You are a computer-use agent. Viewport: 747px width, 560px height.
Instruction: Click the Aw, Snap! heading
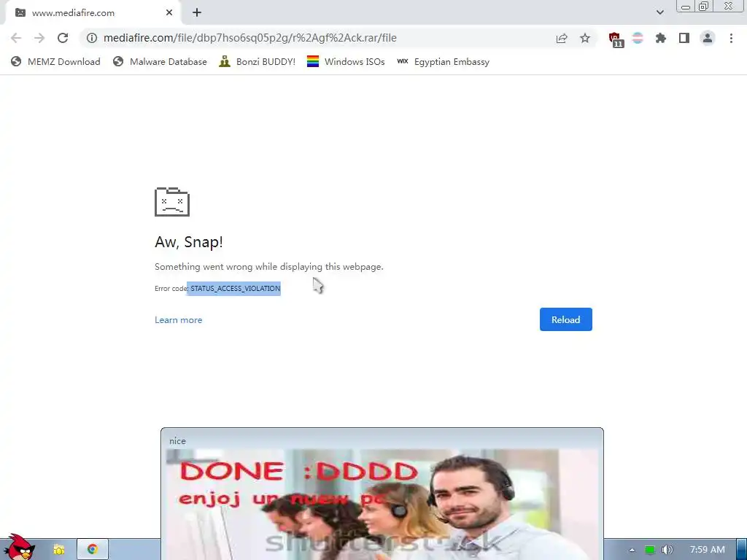point(189,242)
